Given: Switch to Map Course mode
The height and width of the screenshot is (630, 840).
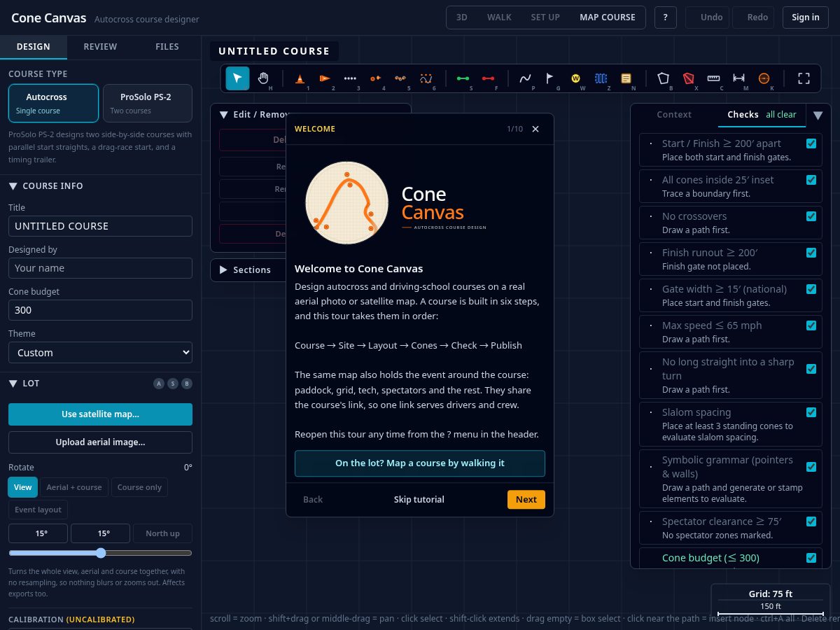Looking at the screenshot, I should click(x=608, y=17).
